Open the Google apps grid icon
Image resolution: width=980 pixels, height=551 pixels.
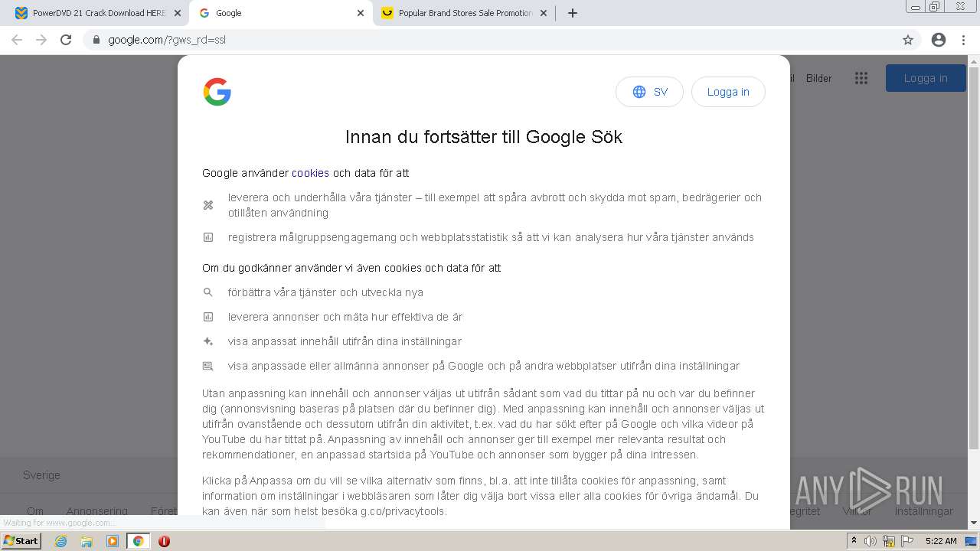tap(861, 78)
